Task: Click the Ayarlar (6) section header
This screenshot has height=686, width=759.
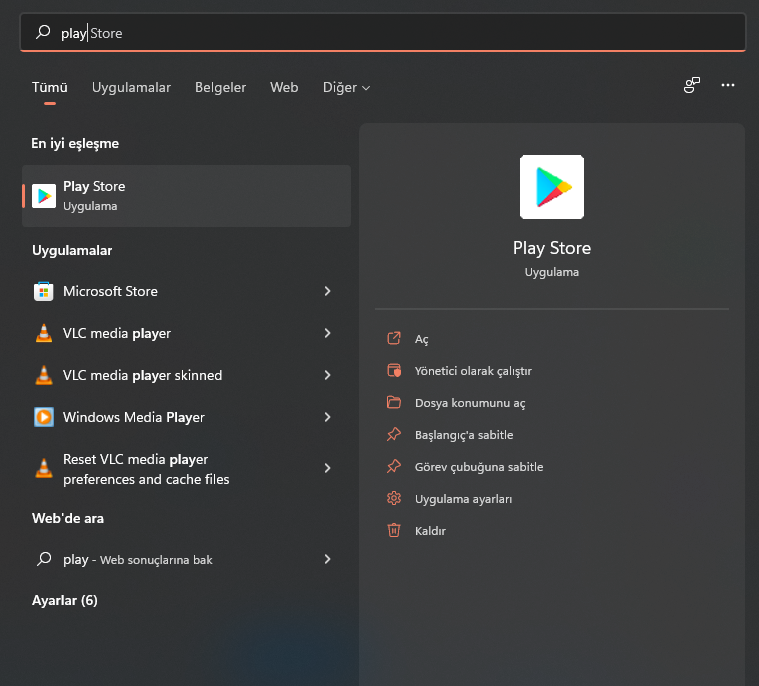Action: (65, 601)
